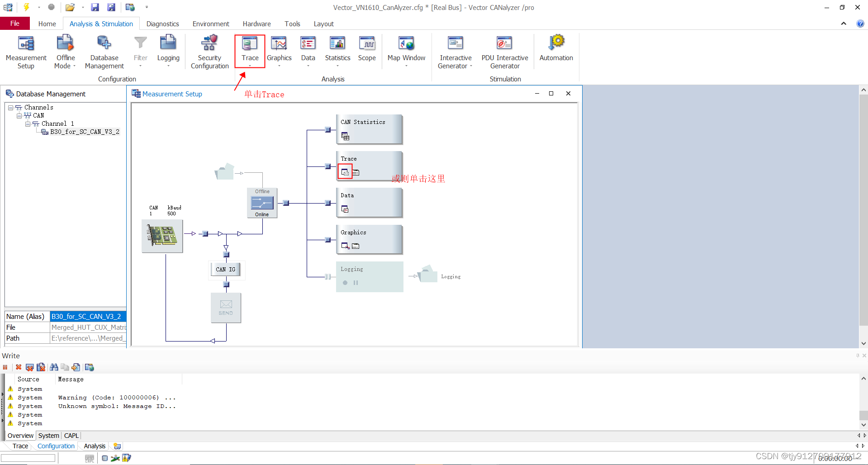Collapse the ribbon with the up chevron

(843, 24)
